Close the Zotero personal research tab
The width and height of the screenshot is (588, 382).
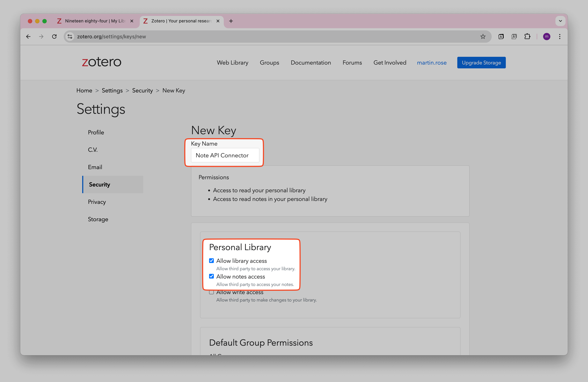(x=218, y=21)
